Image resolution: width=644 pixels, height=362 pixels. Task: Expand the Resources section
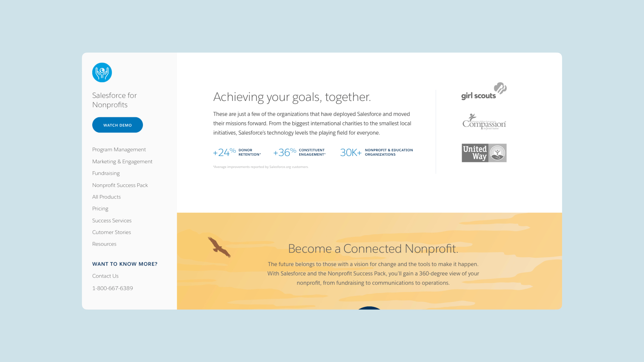[x=104, y=244]
